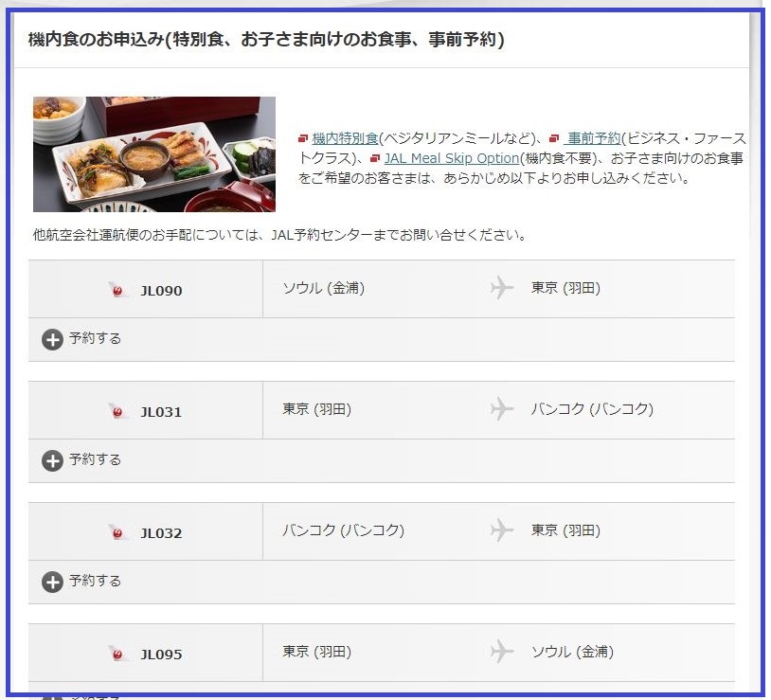771x700 pixels.
Task: Click departure バンコク (バンコク) in the JL032 row
Action: 343,530
